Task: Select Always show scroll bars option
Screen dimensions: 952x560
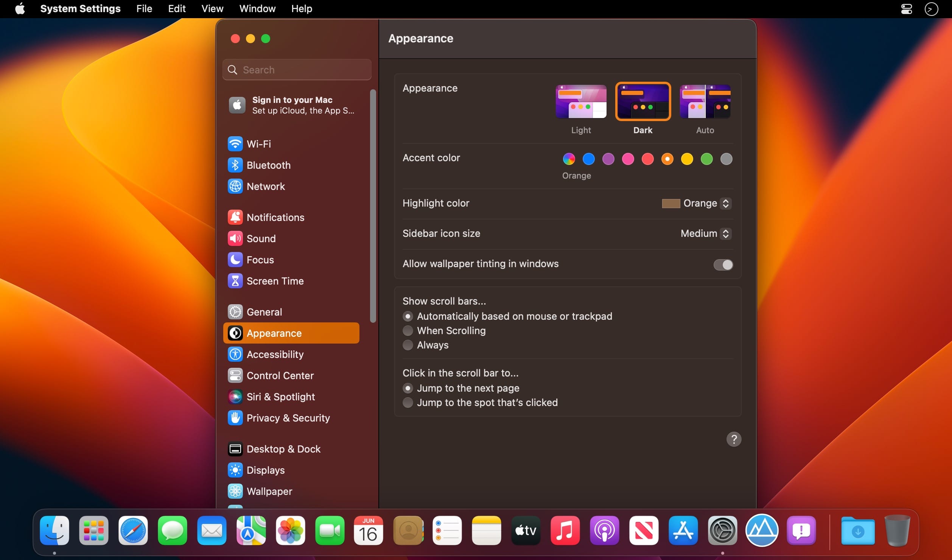Action: [x=408, y=345]
